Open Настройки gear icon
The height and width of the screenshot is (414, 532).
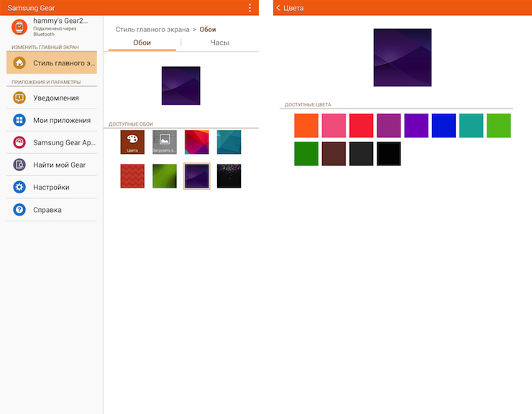19,187
